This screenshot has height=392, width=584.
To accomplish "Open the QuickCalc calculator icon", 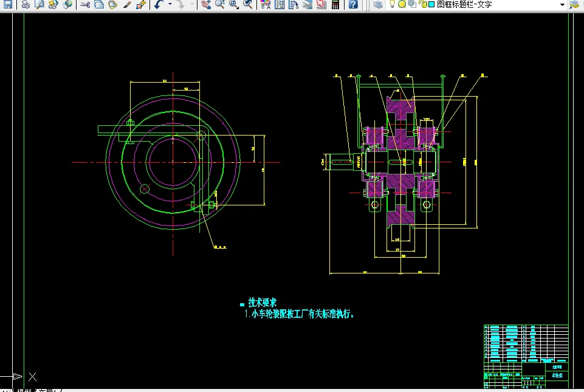I will point(335,4).
